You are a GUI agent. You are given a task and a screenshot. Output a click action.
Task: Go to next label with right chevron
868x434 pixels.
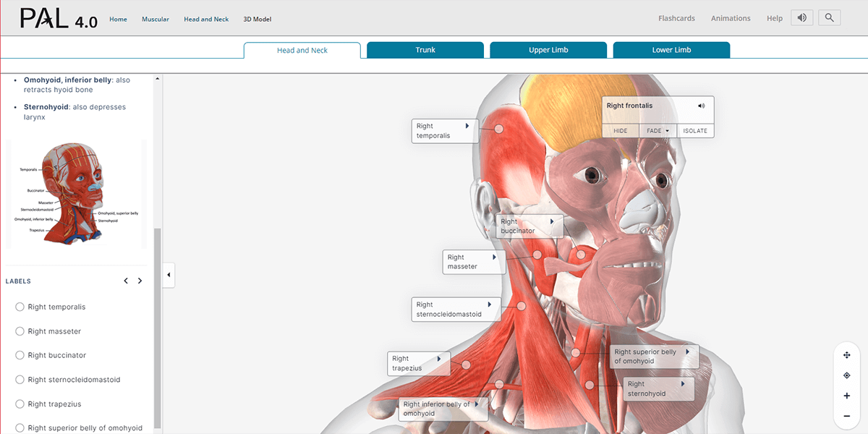click(140, 281)
